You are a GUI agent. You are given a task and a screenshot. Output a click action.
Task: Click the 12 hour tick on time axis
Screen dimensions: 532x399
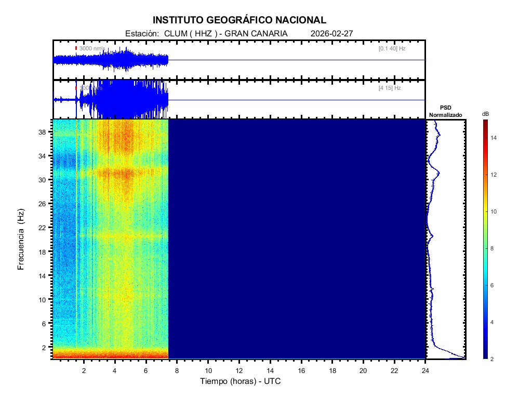click(x=239, y=370)
